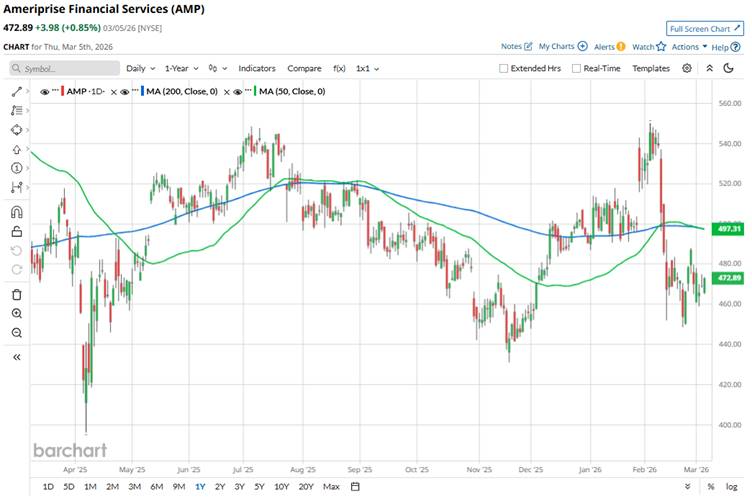The width and height of the screenshot is (752, 501).
Task: Select the 5Y time range
Action: 259,487
